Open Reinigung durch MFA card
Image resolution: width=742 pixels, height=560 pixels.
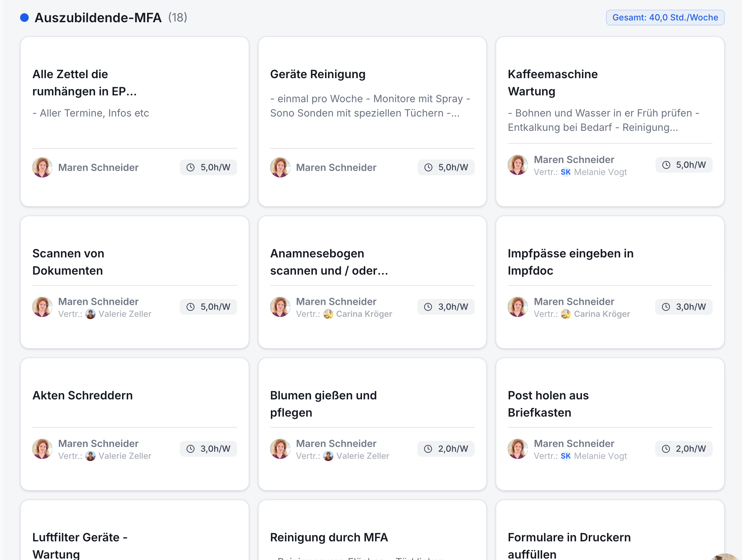372,530
